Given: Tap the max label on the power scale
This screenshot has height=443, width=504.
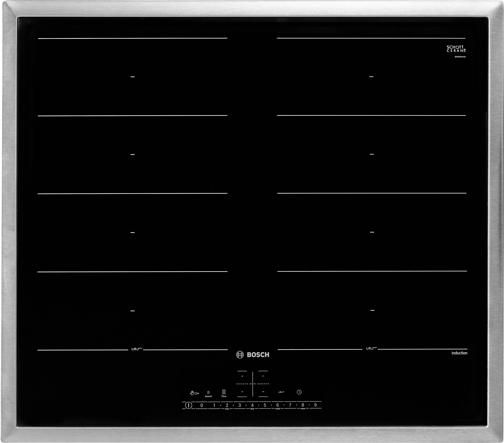Looking at the screenshot, I should point(303,409).
